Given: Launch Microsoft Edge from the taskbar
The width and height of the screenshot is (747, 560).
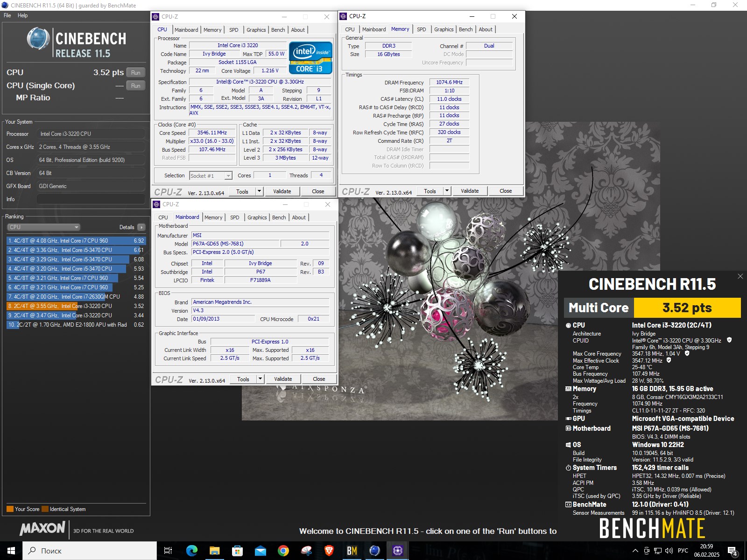Looking at the screenshot, I should [x=191, y=551].
